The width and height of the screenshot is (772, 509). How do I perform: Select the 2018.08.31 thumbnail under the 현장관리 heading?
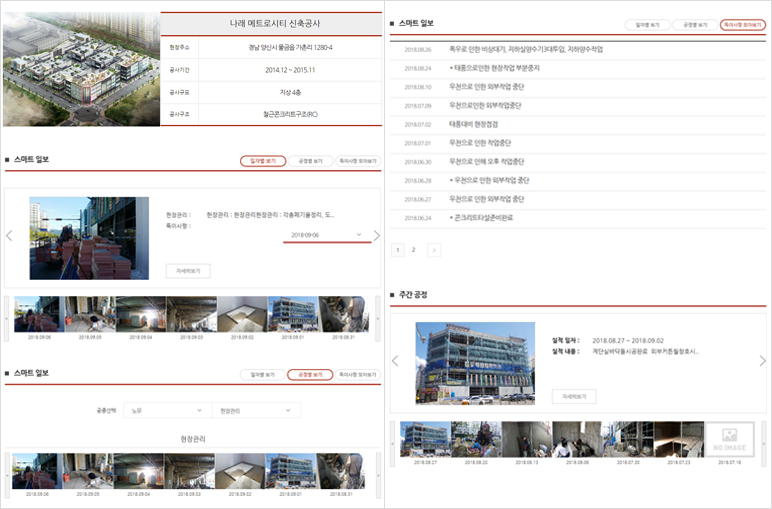(x=341, y=471)
